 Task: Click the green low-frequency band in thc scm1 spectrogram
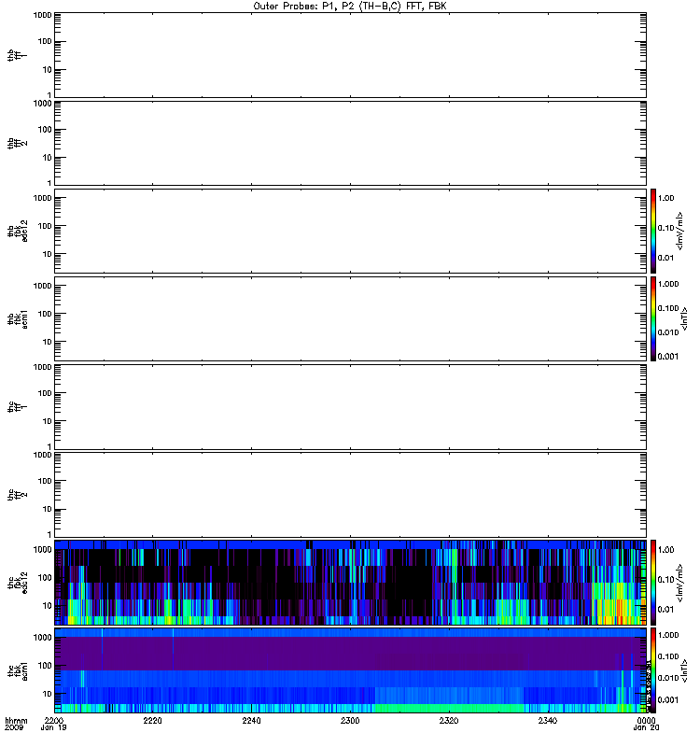click(x=449, y=708)
